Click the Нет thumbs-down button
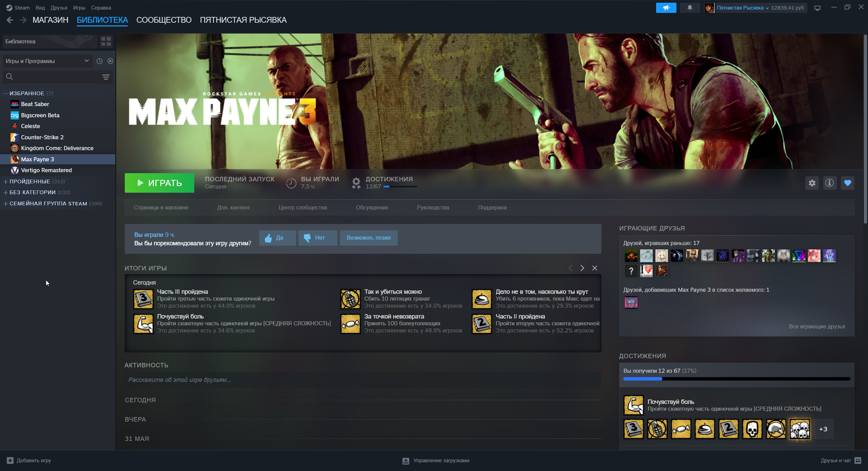868x471 pixels. click(x=318, y=238)
